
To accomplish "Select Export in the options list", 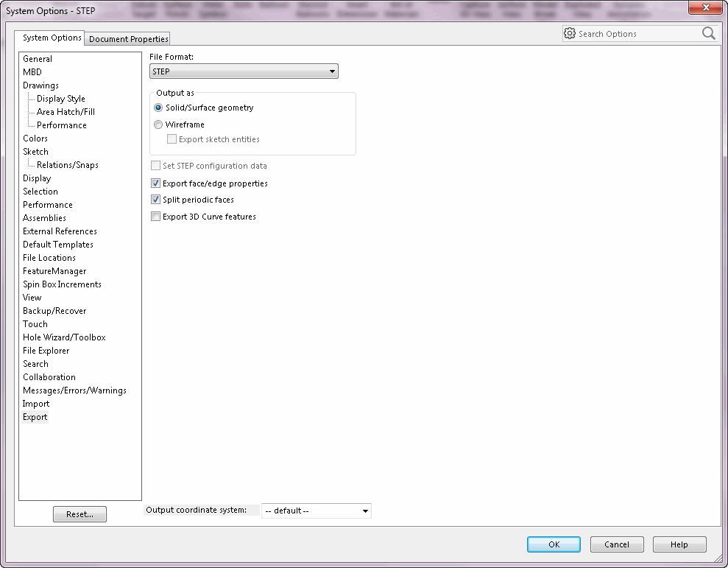I will point(35,417).
